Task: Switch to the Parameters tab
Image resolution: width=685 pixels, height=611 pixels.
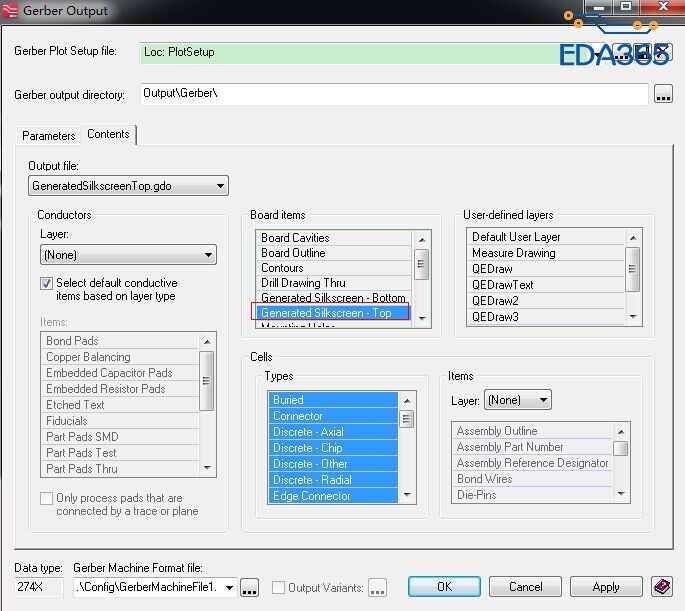Action: 48,136
